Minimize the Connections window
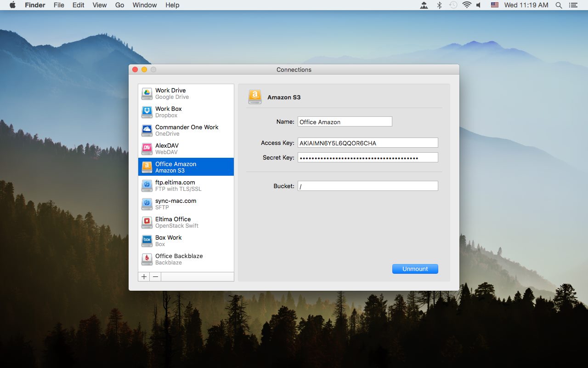This screenshot has width=588, height=368. (144, 69)
